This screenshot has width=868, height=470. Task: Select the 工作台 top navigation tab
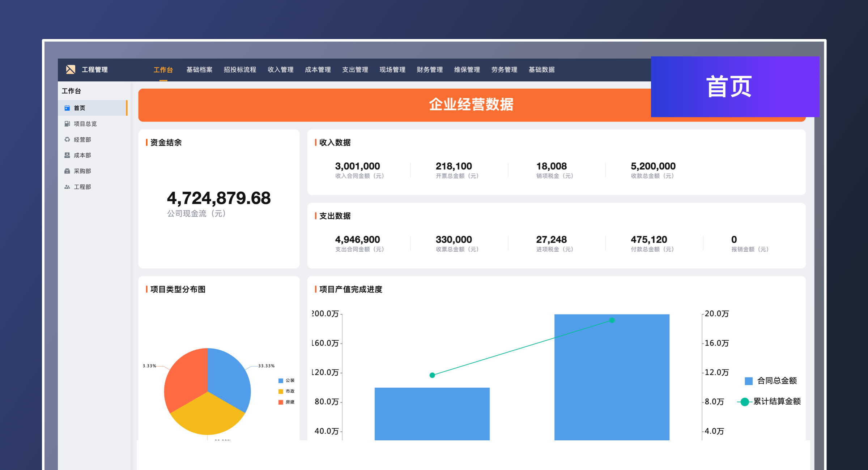(163, 69)
